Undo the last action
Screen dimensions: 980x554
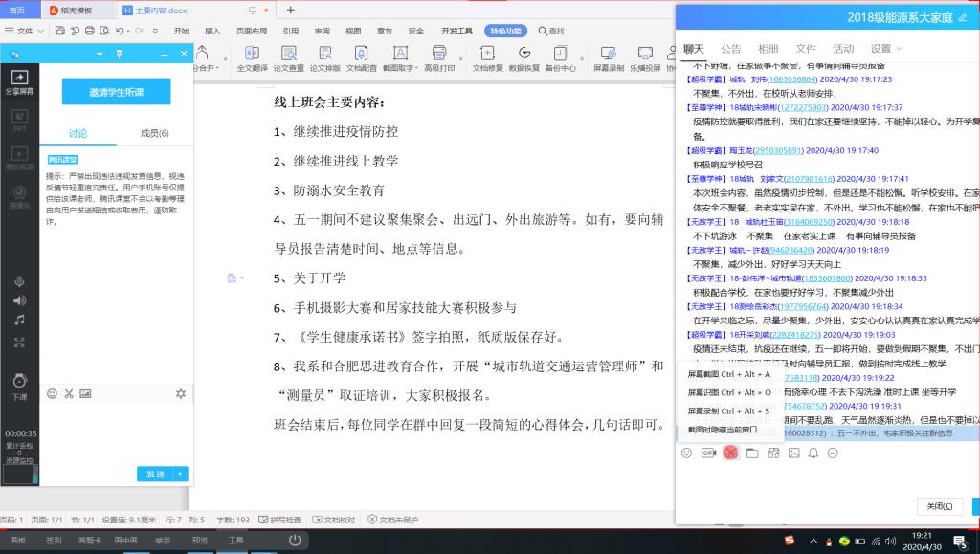click(120, 31)
